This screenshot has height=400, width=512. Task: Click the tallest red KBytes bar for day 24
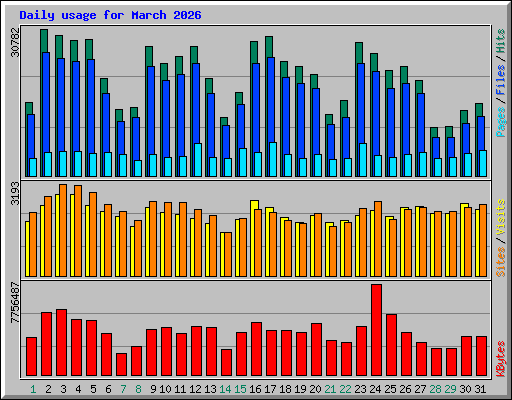[x=376, y=330]
